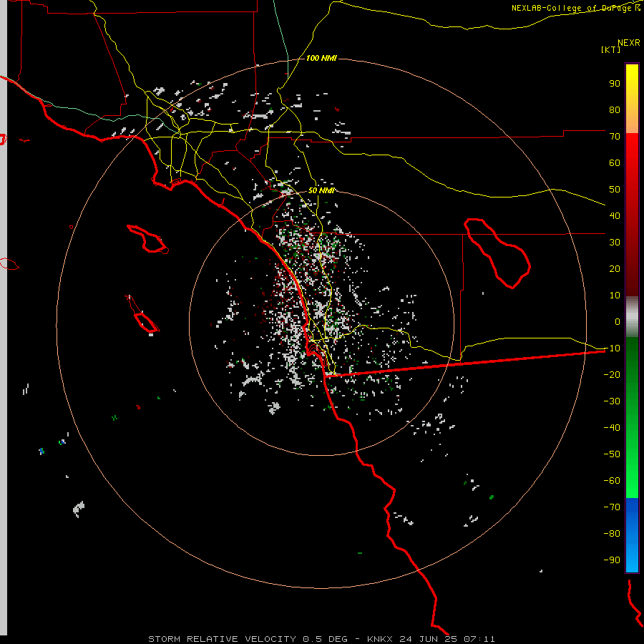Click the KNKX station identifier in caption
Screen dimensions: 644x644
[x=380, y=639]
